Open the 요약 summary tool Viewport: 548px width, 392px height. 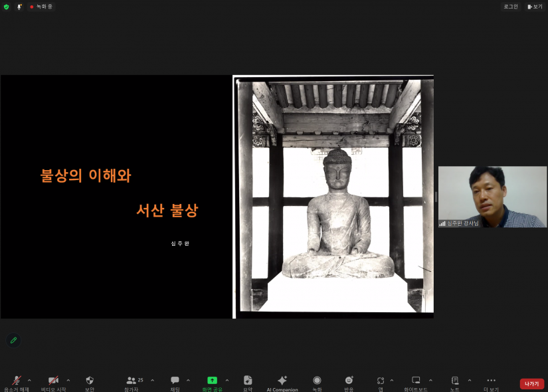pos(248,381)
